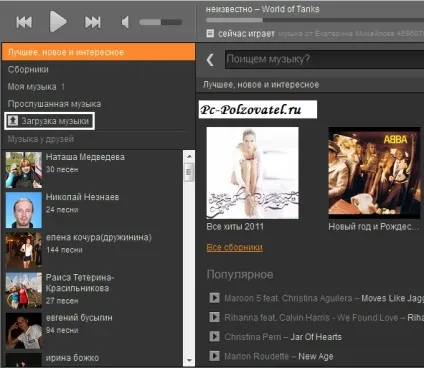
Task: Click the 'сейчас играет' label
Action: (246, 34)
